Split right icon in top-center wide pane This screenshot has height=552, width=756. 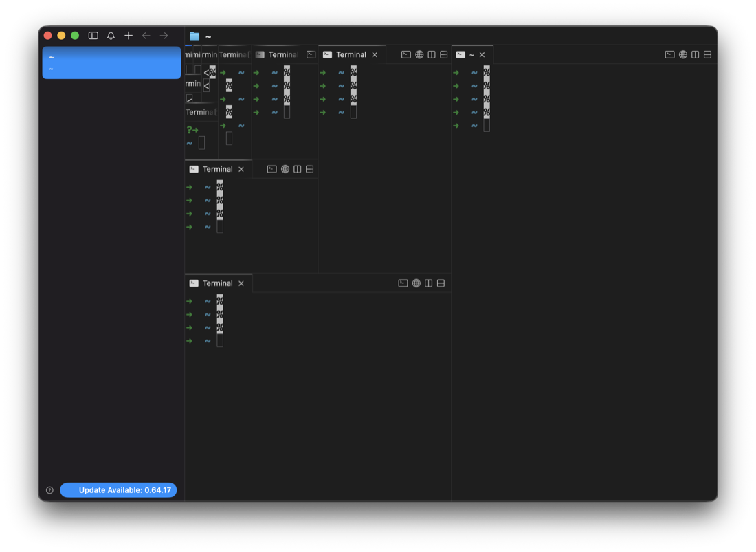(432, 54)
